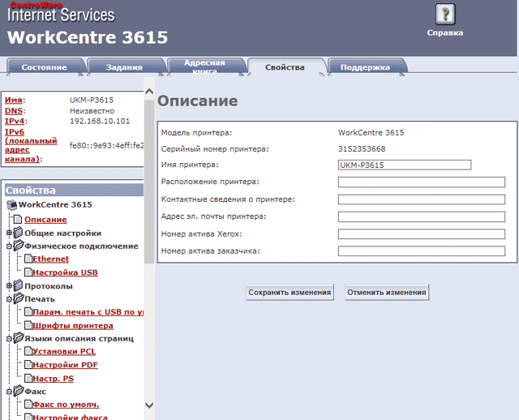Click the Шрифты принтера page icon
Viewport: 519px width, 420px height.
tap(28, 326)
